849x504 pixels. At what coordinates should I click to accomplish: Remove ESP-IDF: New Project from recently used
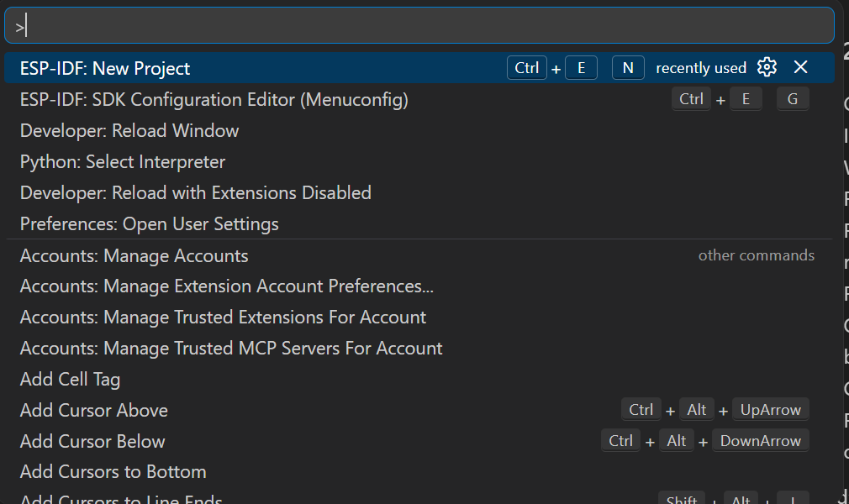[800, 67]
